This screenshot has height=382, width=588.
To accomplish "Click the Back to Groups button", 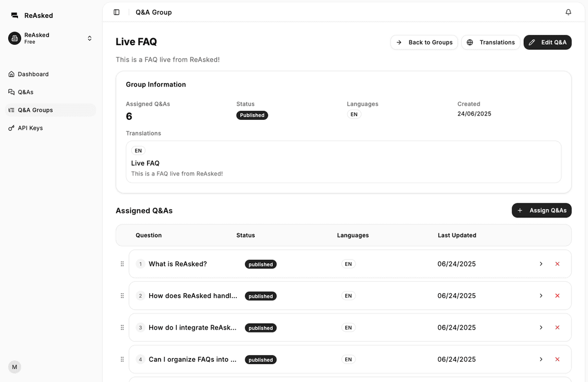I will (424, 42).
